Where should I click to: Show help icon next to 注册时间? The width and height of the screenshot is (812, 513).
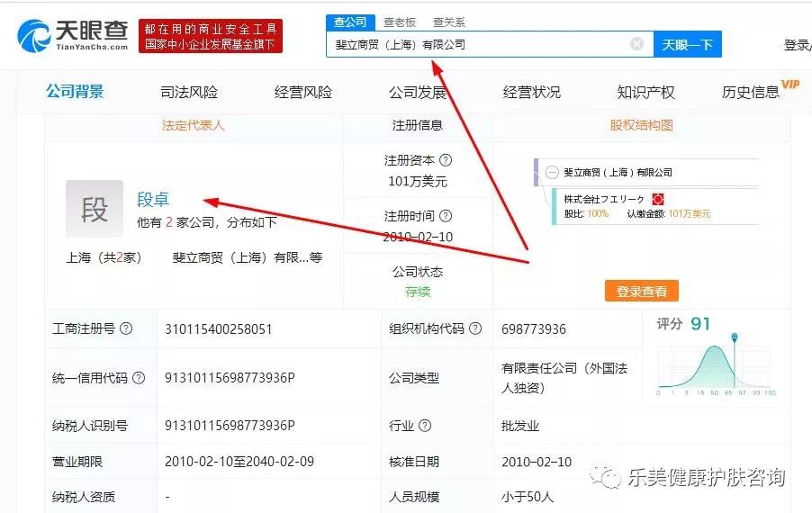point(446,215)
